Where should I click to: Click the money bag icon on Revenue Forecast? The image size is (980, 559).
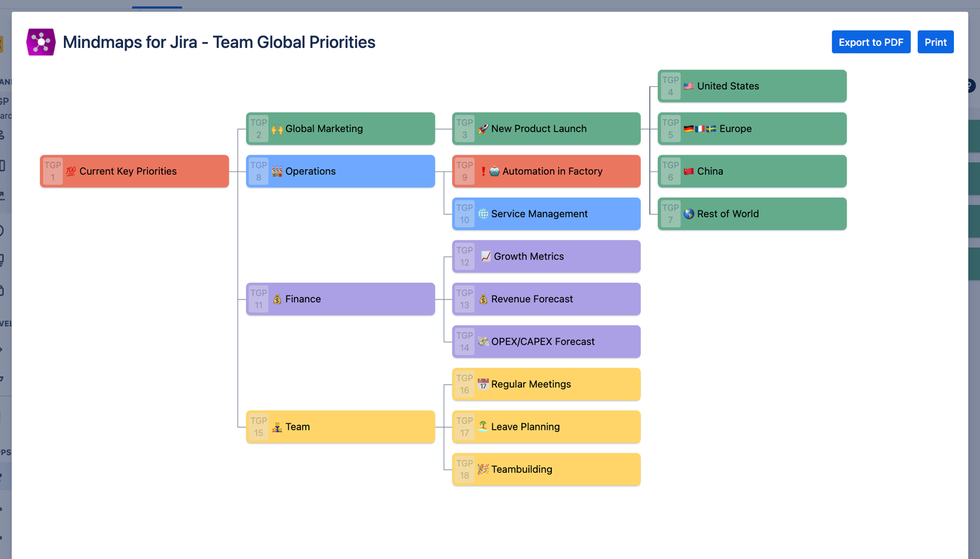[483, 299]
